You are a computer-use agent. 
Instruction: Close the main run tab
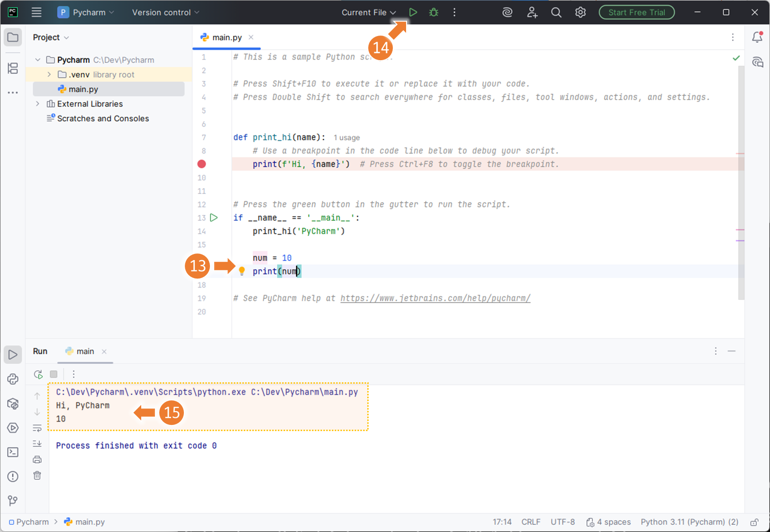pos(104,352)
